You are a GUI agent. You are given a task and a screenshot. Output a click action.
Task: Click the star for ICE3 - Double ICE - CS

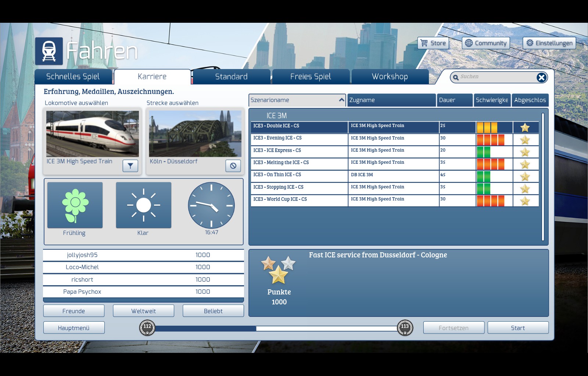tap(525, 127)
